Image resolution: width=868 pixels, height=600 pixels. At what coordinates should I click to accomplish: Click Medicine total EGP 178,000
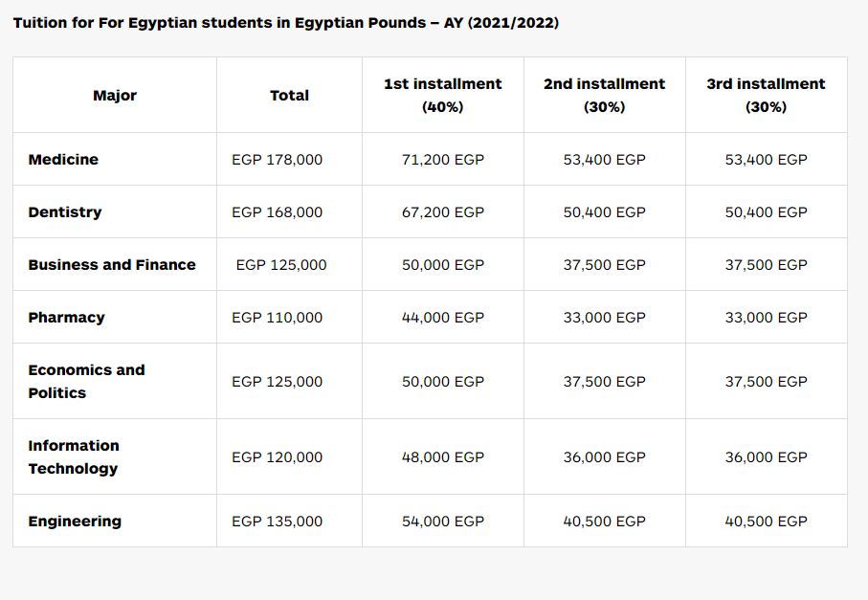pyautogui.click(x=277, y=160)
